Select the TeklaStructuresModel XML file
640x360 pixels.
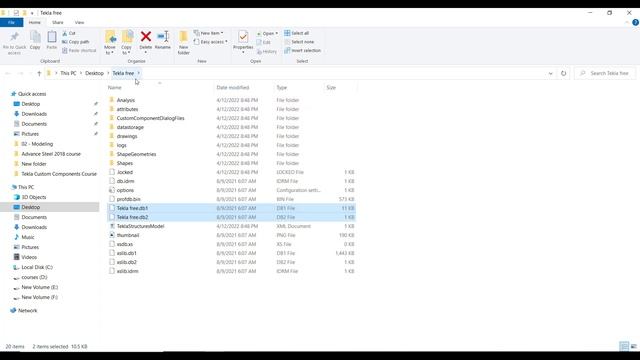coord(140,226)
